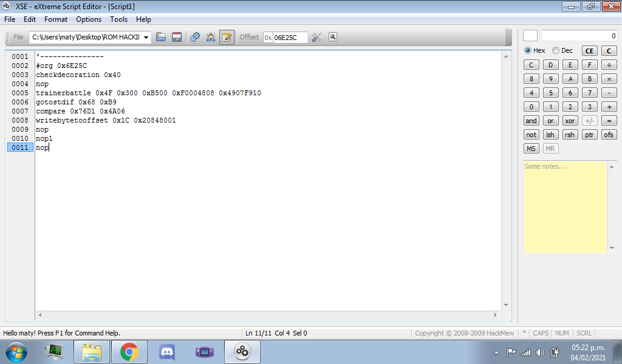622x364 pixels.
Task: Launch Chrome from the taskbar
Action: click(x=129, y=351)
